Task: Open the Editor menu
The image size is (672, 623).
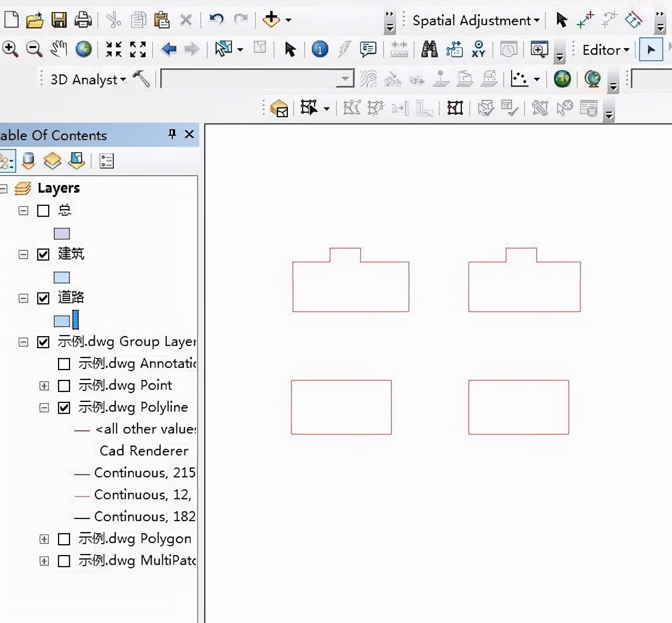Action: click(606, 50)
